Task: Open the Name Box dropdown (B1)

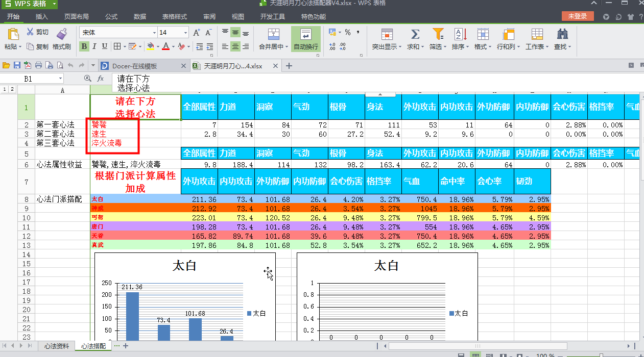Action: point(60,79)
